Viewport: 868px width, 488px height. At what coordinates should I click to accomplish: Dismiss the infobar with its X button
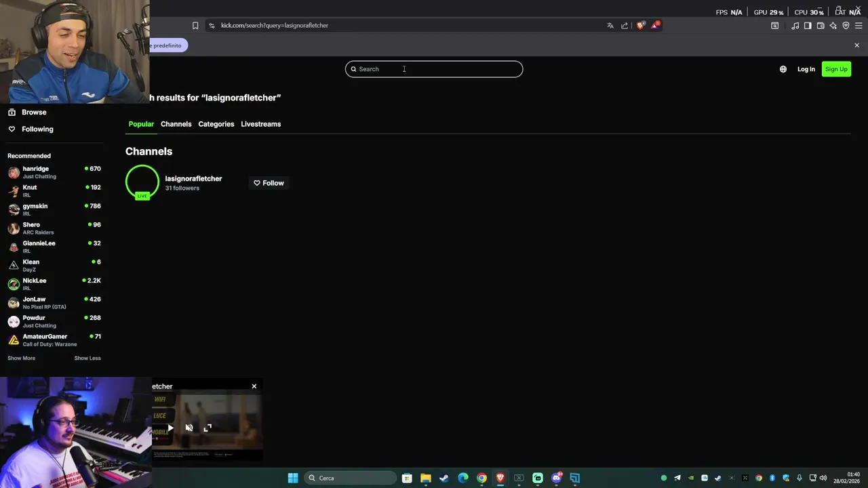[856, 45]
